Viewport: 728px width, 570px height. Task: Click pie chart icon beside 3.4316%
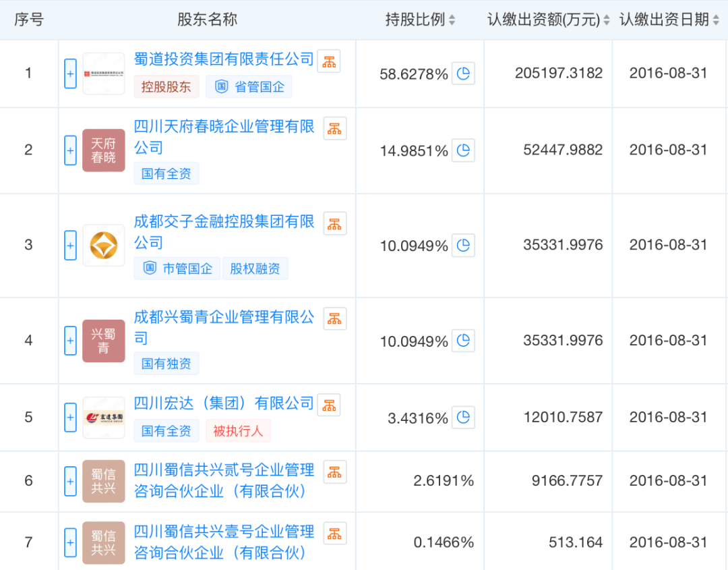tap(462, 418)
